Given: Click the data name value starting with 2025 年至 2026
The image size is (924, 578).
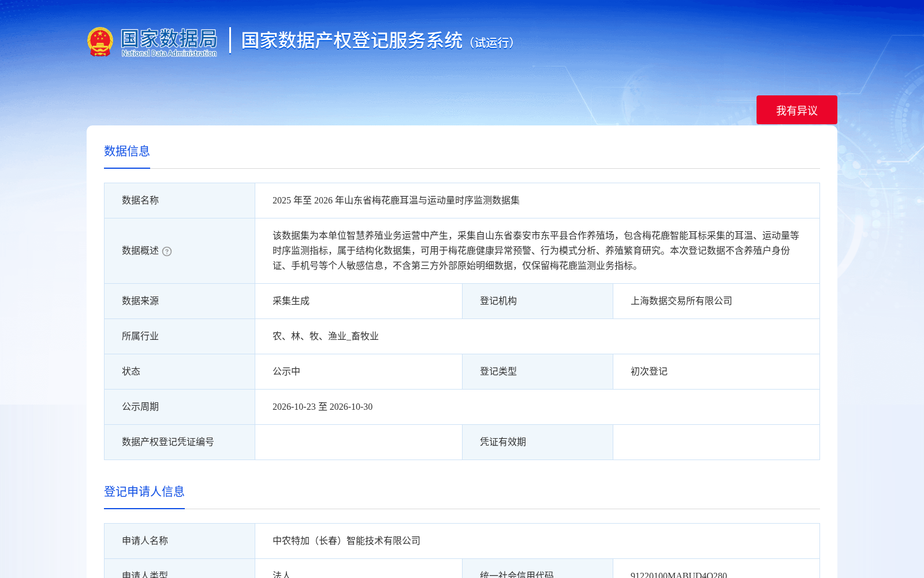Looking at the screenshot, I should (396, 200).
